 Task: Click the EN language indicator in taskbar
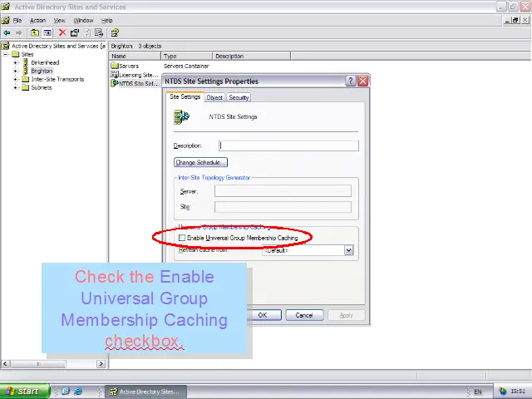(x=478, y=392)
